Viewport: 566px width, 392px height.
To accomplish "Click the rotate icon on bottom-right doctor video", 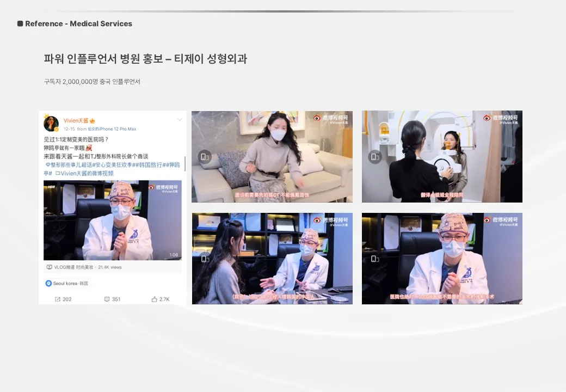I will [375, 259].
